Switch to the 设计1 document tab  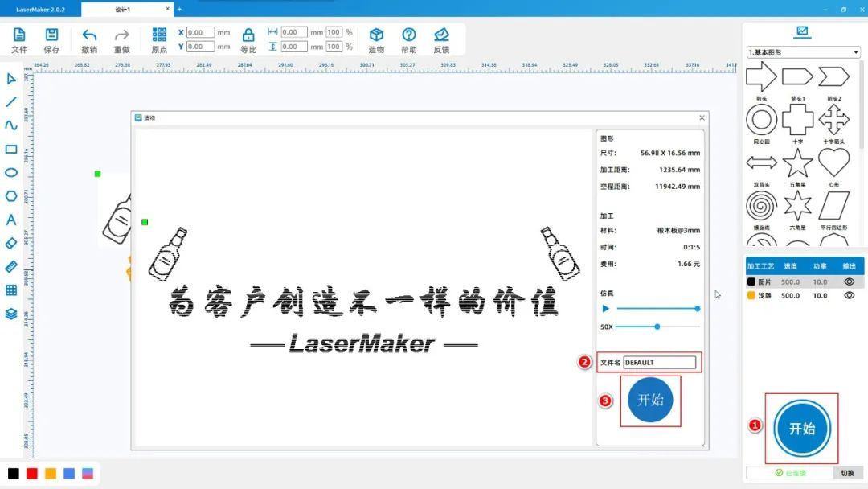(126, 9)
